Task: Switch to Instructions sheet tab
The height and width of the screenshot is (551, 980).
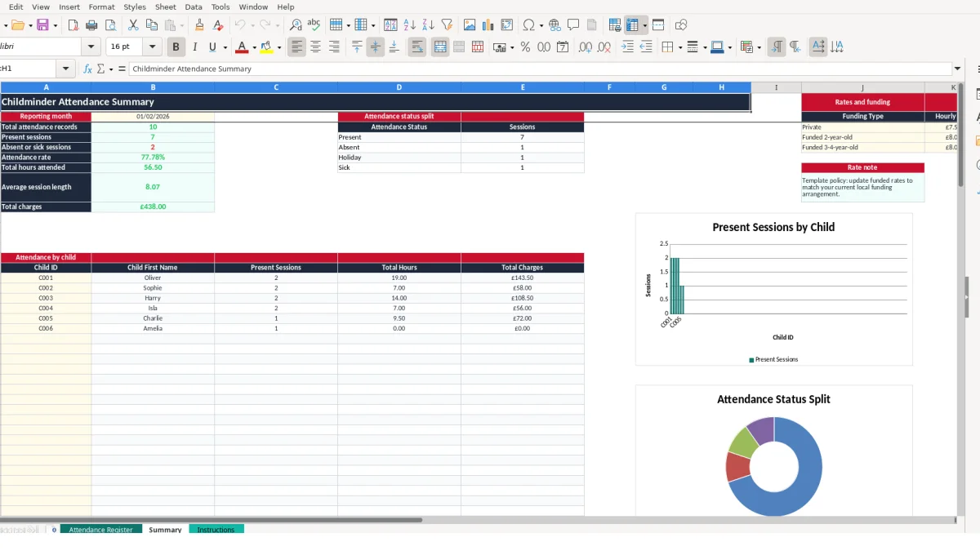Action: 216,530
